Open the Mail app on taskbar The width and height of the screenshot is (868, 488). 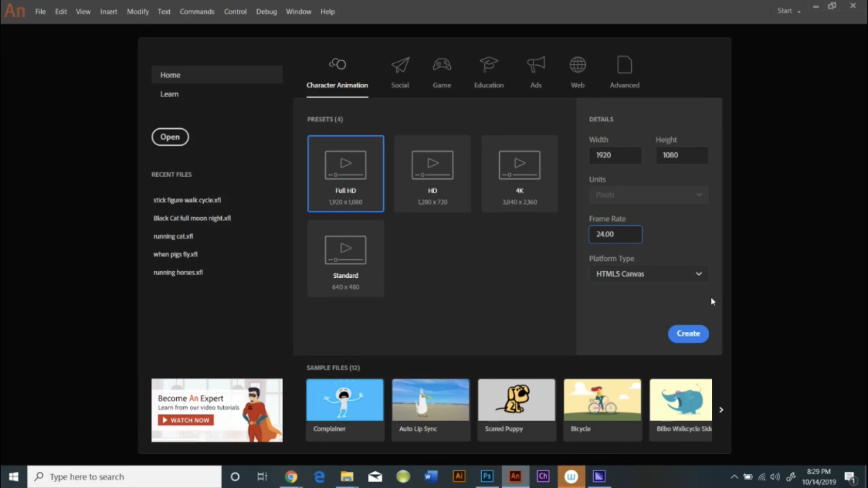375,477
